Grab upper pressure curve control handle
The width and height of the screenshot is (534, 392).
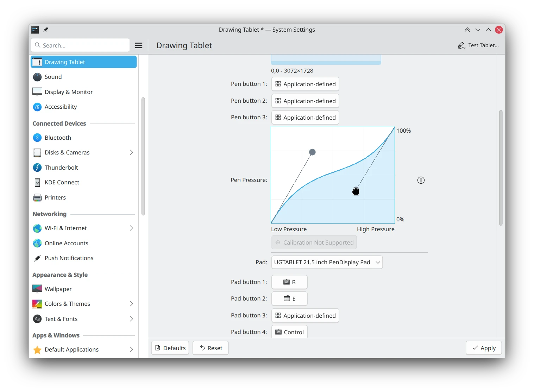point(312,152)
